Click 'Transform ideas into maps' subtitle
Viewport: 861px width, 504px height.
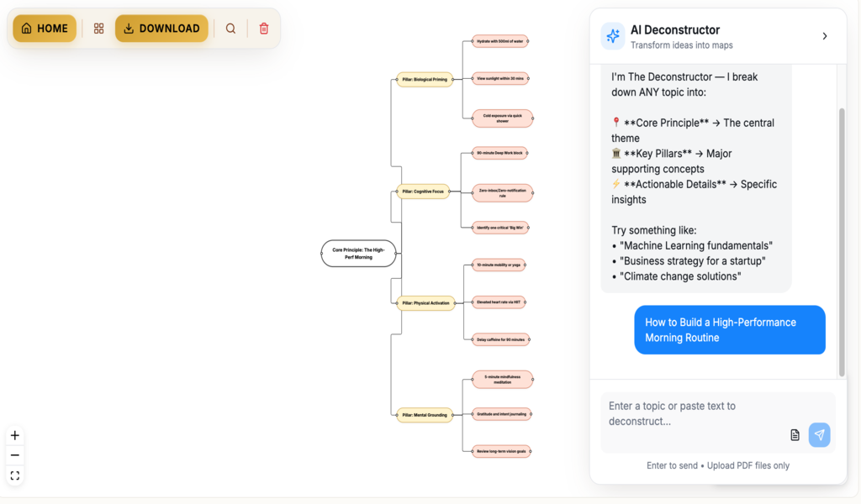click(681, 45)
